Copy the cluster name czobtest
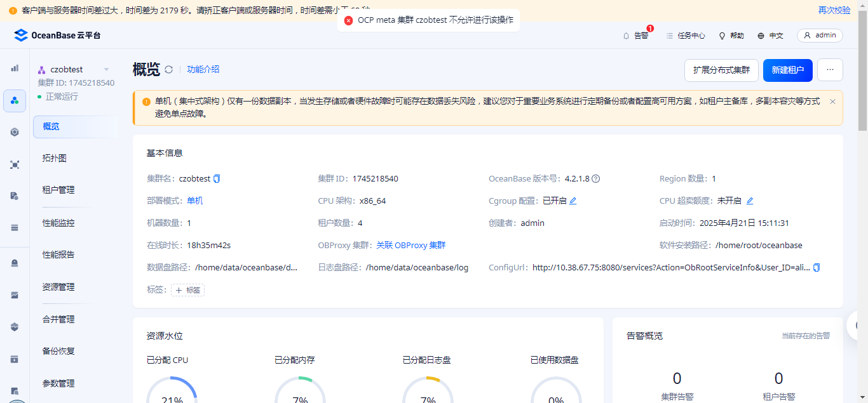Viewport: 868px width, 403px height. tap(217, 179)
